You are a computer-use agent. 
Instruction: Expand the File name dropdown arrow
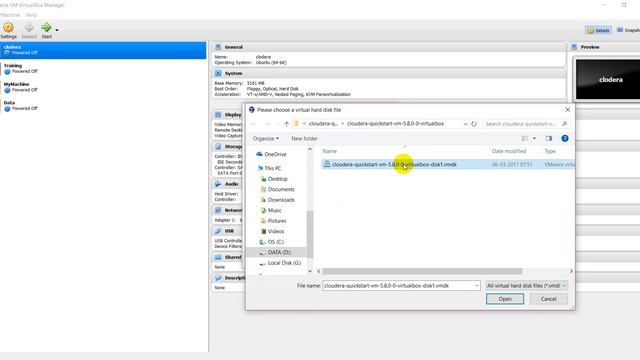pos(477,286)
